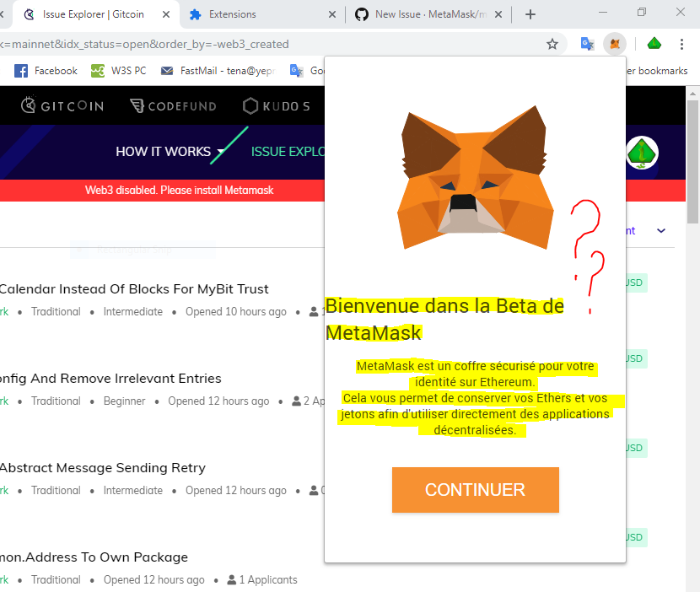This screenshot has height=592, width=700.
Task: Expand the sort order chevron dropdown
Action: [x=661, y=230]
